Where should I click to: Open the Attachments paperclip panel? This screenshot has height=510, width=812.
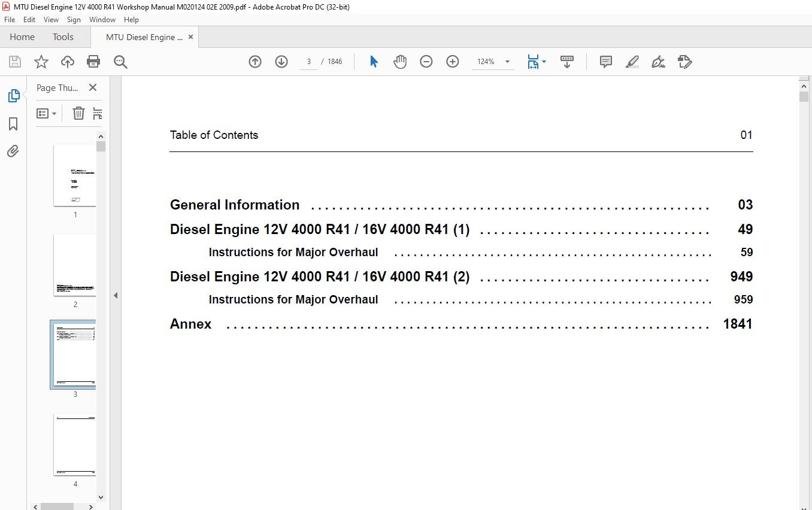(x=13, y=151)
